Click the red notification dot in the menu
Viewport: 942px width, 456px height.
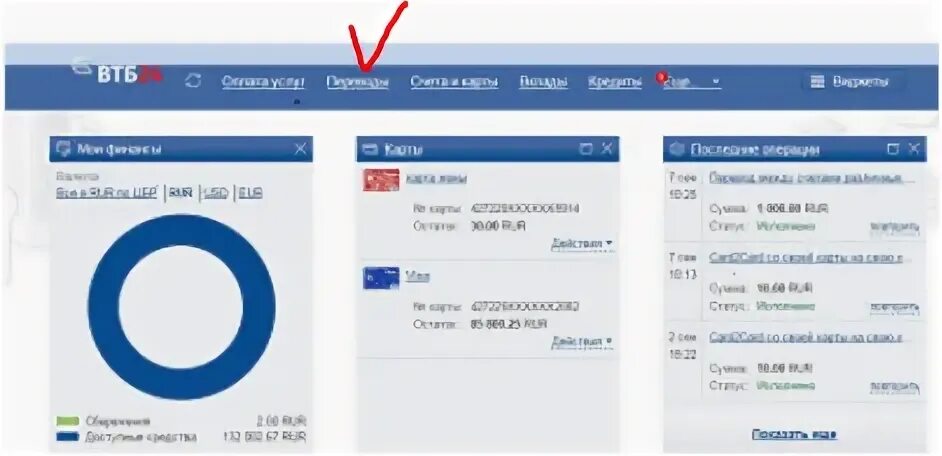pyautogui.click(x=661, y=76)
